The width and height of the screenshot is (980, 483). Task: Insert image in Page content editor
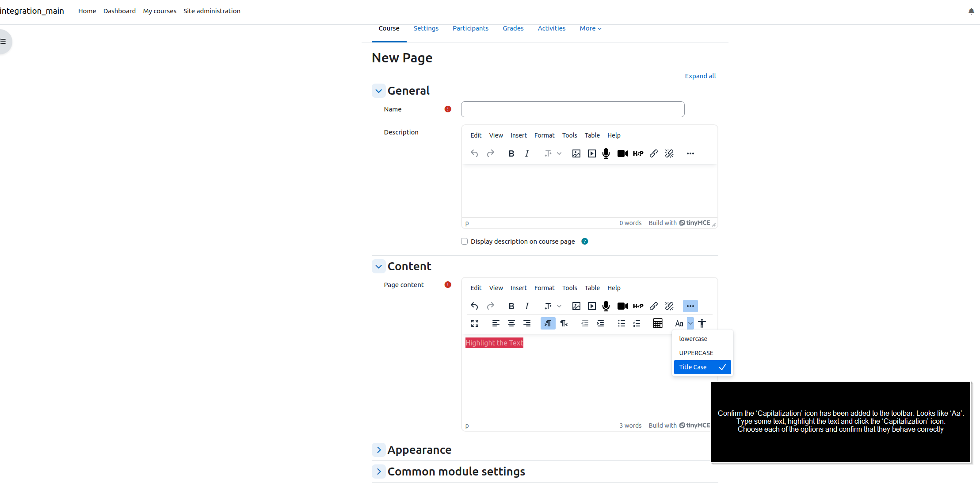[x=576, y=306]
